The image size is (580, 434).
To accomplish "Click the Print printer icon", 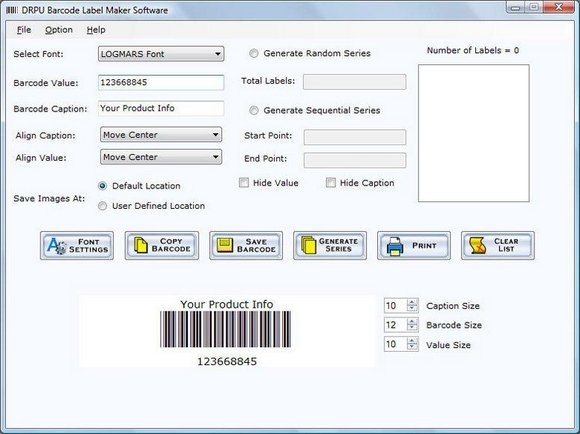I will coord(395,246).
